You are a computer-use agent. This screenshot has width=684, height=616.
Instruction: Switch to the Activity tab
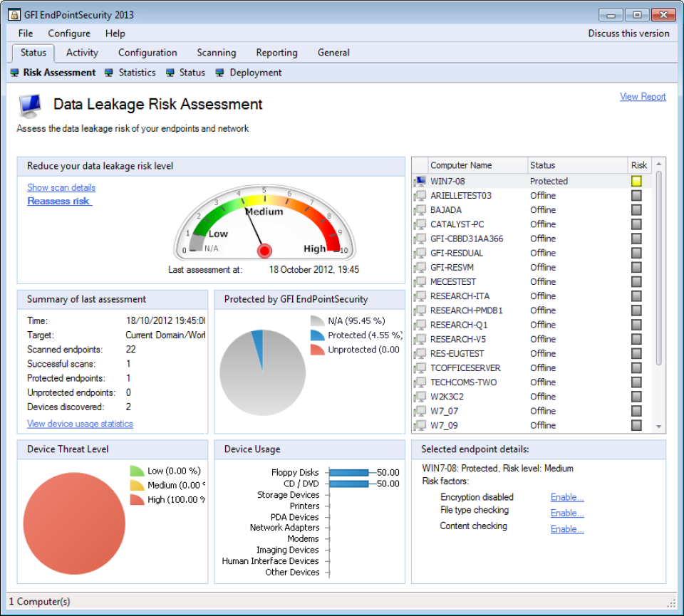point(81,52)
